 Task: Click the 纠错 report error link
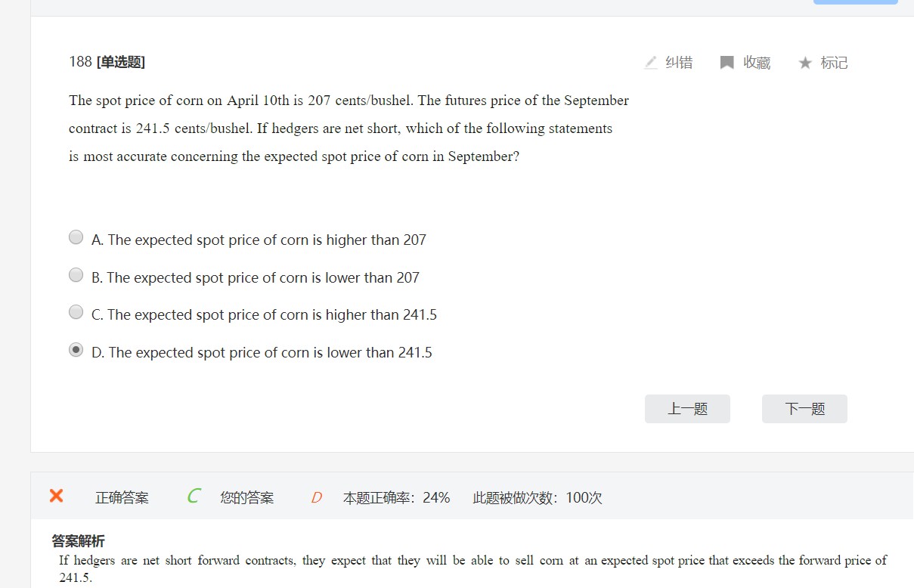(679, 63)
